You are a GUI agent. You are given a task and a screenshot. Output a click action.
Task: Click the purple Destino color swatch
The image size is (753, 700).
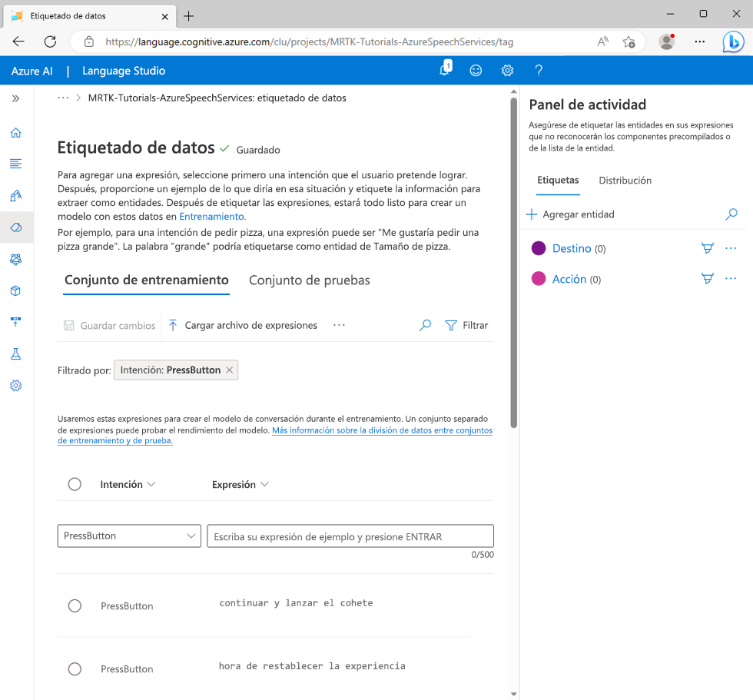click(539, 248)
